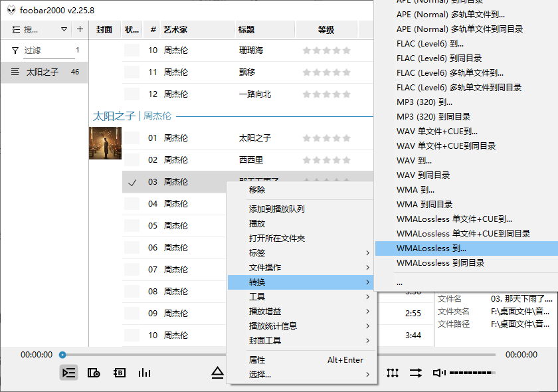Viewport: 558px width, 392px height.
Task: Open the search dropdown triangle in sidebar
Action: 64,29
